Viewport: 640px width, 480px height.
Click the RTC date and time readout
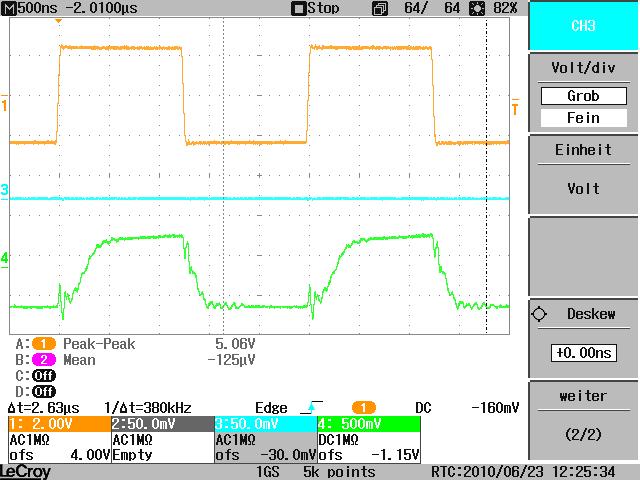523,472
